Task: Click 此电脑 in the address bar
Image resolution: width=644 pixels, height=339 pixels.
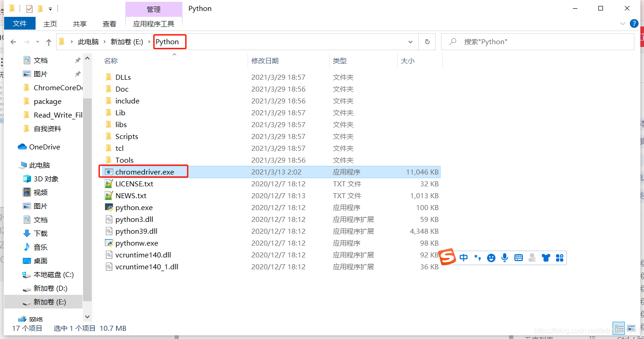Action: click(88, 42)
